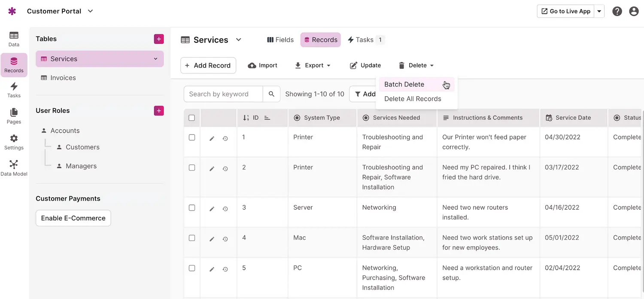
Task: Choose Batch Delete from the menu
Action: [404, 84]
